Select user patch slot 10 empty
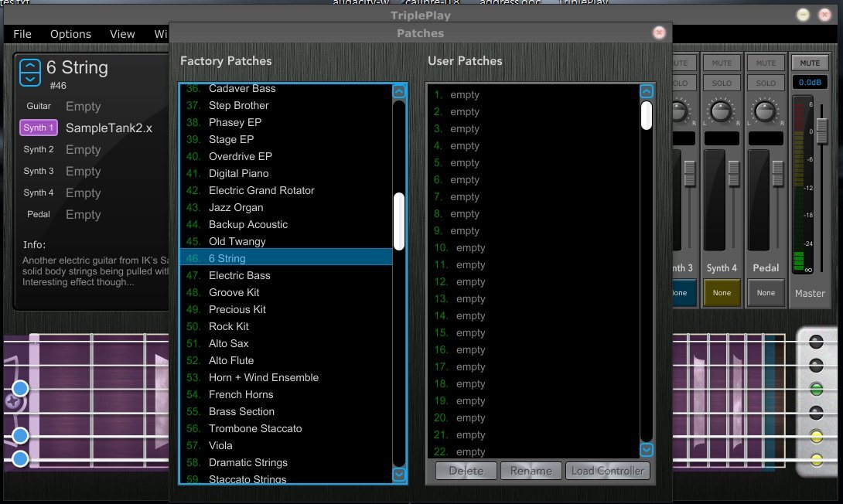 tap(534, 247)
